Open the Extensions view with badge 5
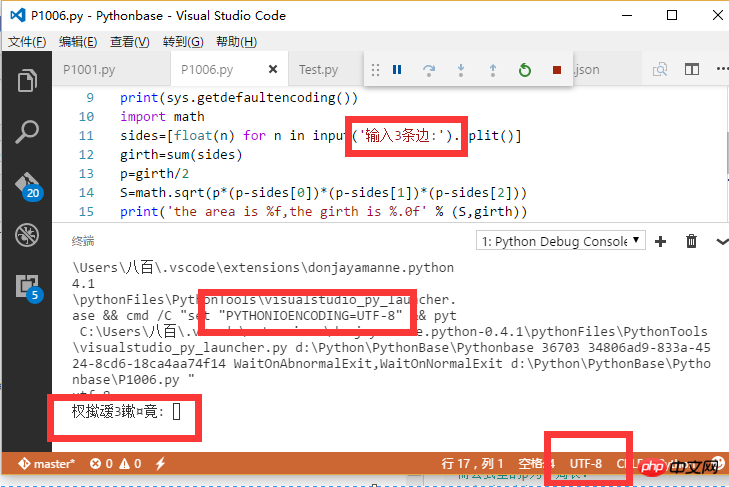This screenshot has height=487, width=729. click(29, 288)
